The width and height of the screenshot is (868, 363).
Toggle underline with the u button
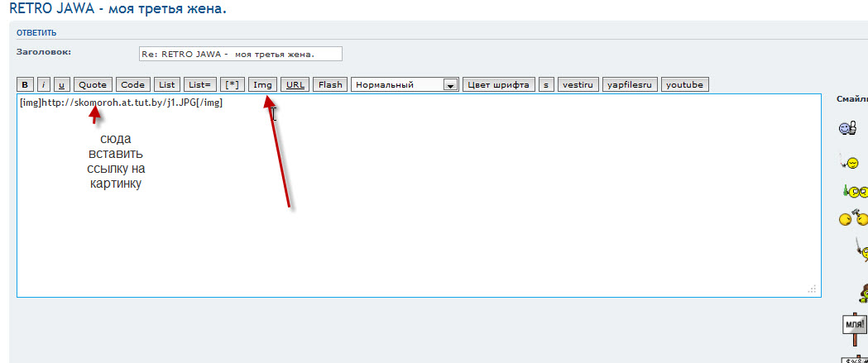click(61, 84)
